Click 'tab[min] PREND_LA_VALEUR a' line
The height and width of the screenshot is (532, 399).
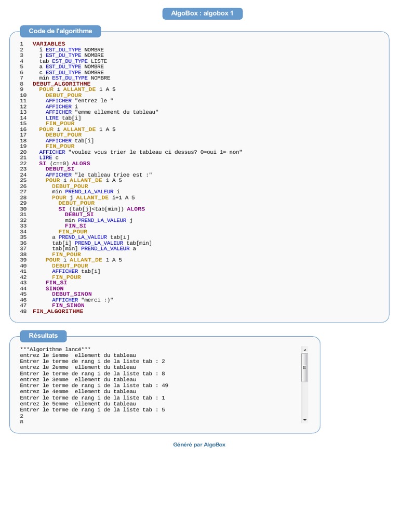click(x=94, y=249)
